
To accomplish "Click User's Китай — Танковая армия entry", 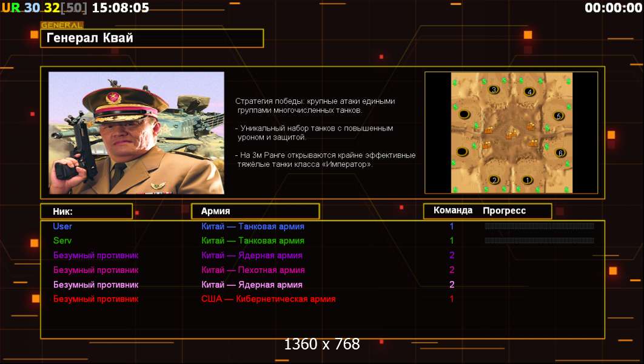I will pos(253,226).
